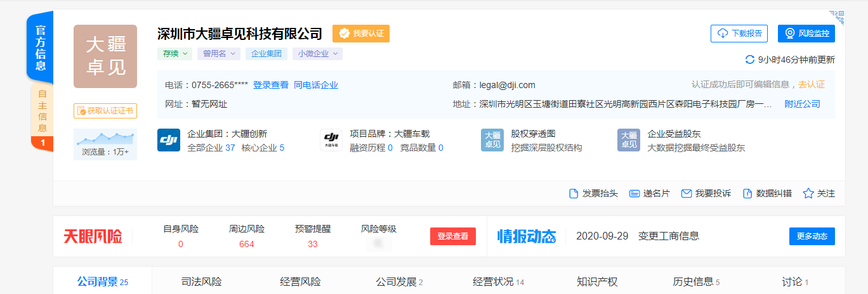Open the 企业受益股东 icon tile
Image resolution: width=868 pixels, height=294 pixels.
point(629,139)
